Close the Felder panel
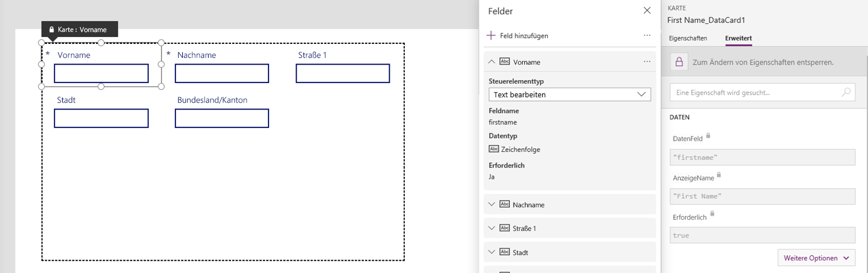868x273 pixels. pos(647,11)
